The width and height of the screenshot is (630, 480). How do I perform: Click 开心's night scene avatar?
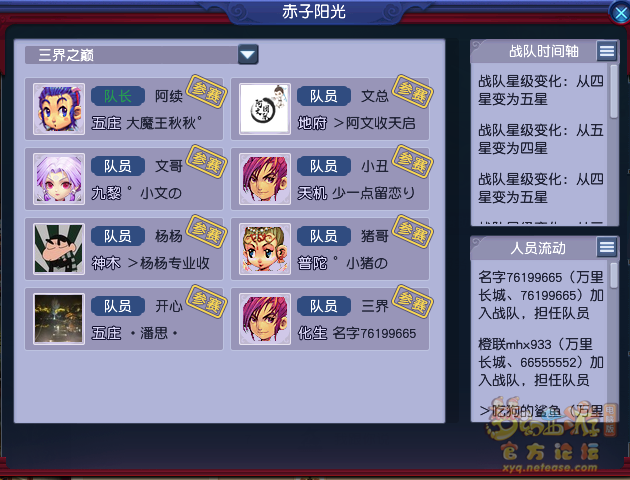tap(59, 319)
